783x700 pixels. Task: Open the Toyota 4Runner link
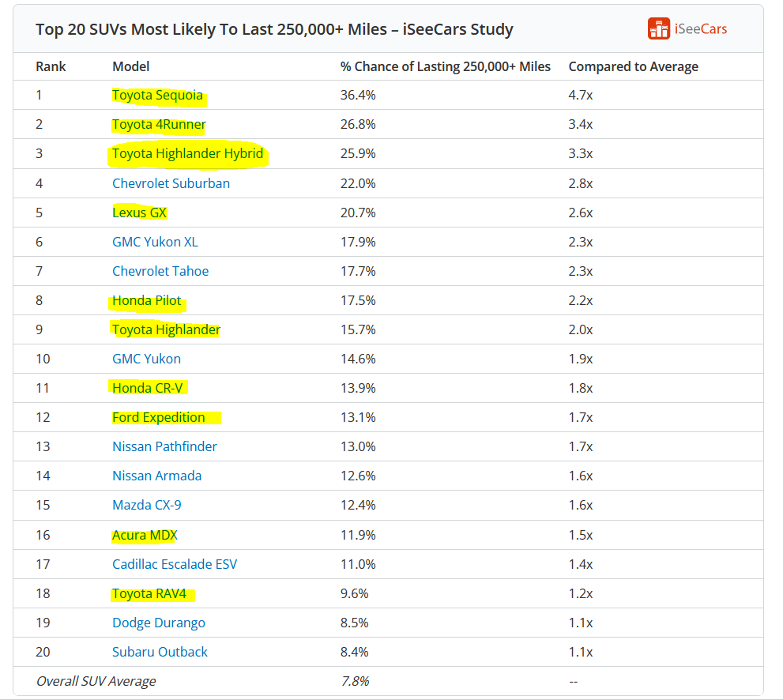[x=159, y=124]
